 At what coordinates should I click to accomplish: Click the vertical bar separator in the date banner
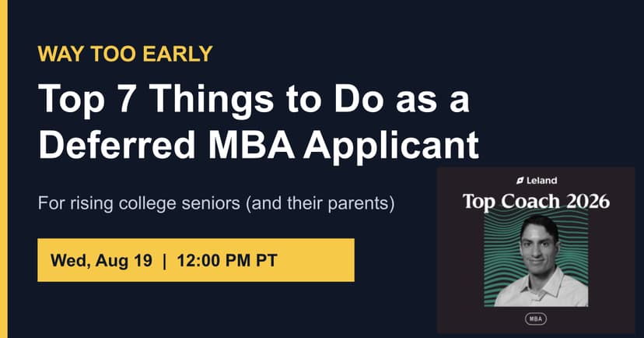(165, 261)
